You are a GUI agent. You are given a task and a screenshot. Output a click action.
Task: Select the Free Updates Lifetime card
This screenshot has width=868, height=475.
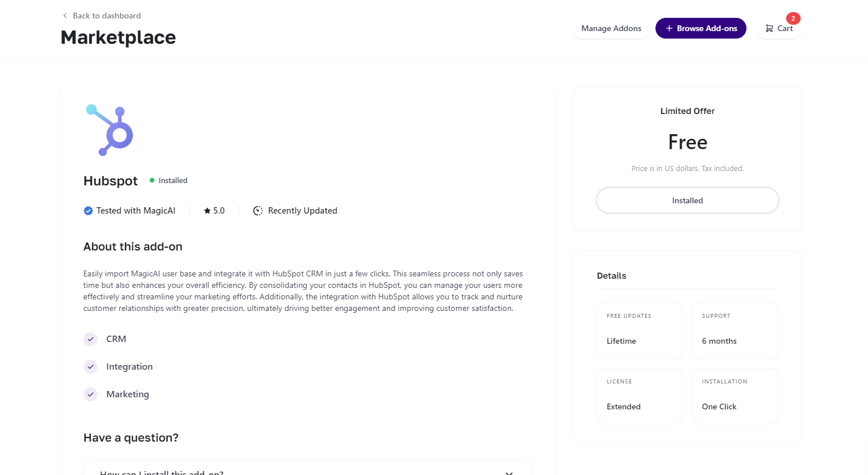(x=639, y=330)
